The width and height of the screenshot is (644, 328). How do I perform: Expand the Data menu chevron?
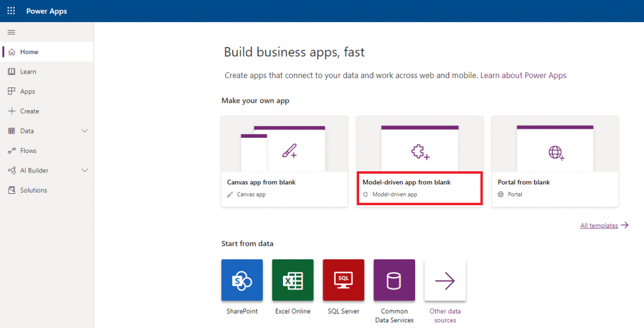(x=85, y=131)
